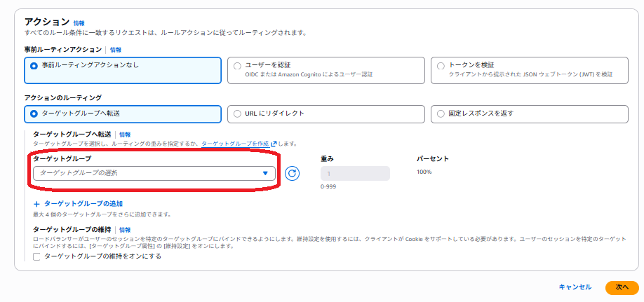Open 情報 link beside ターゲットグループの維持
This screenshot has width=644, height=302.
click(126, 230)
